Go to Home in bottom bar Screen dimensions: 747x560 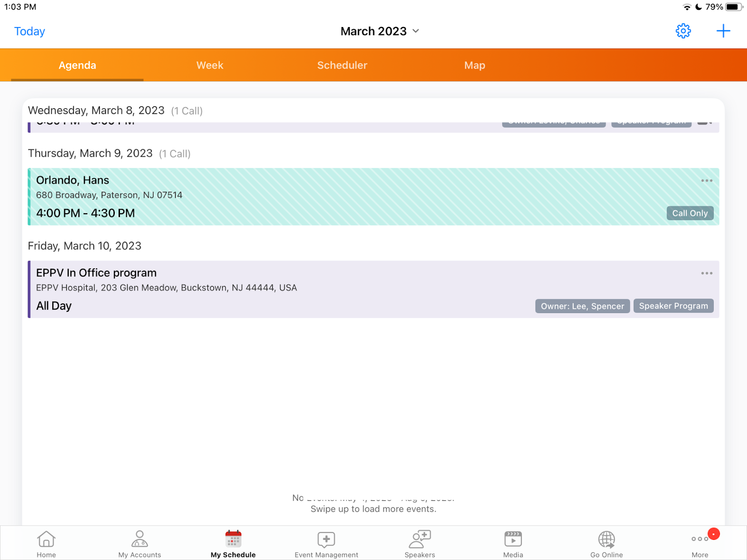(x=46, y=544)
